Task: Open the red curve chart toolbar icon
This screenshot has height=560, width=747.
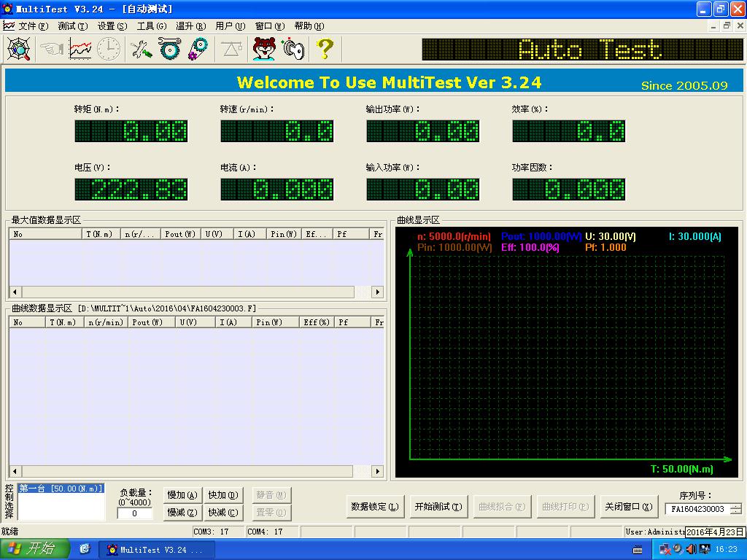Action: point(80,49)
